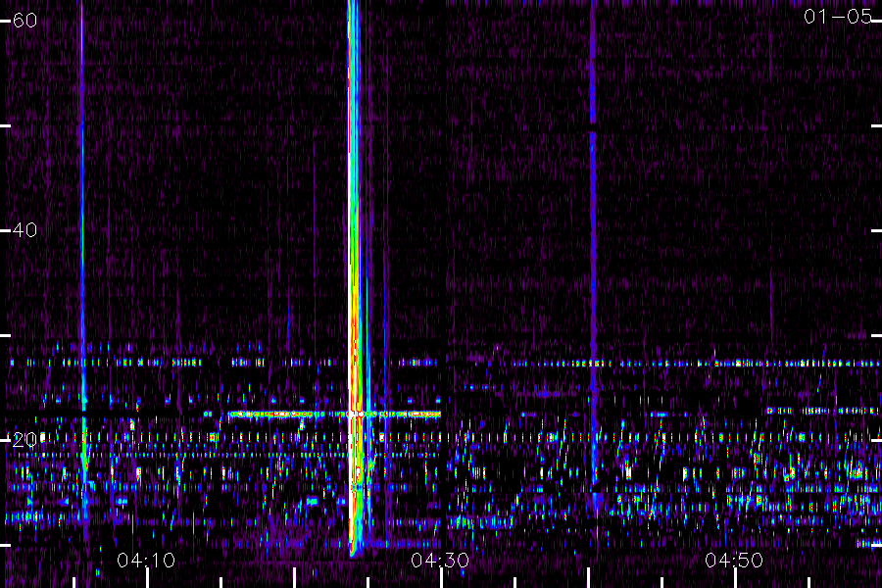
Task: Click the 20 frequency axis label
Action: click(24, 440)
